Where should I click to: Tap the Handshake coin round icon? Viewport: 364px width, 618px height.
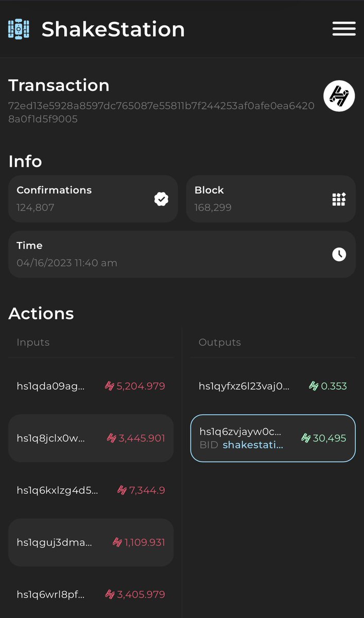pos(339,96)
